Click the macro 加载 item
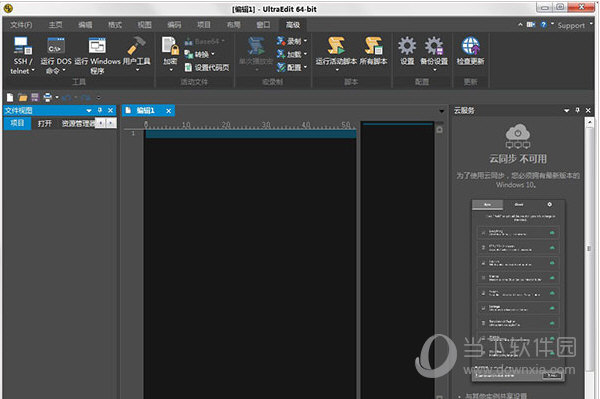Image resolution: width=600 pixels, height=399 pixels. tap(292, 54)
